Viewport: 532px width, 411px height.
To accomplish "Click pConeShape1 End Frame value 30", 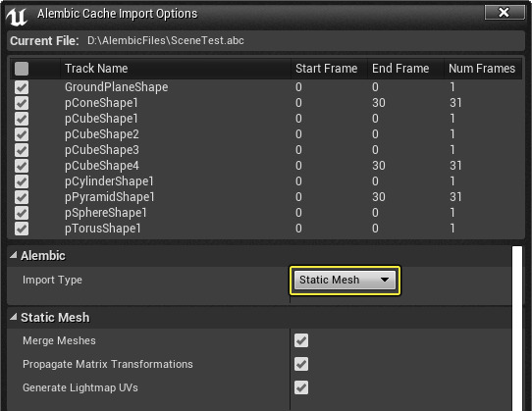I will click(379, 103).
